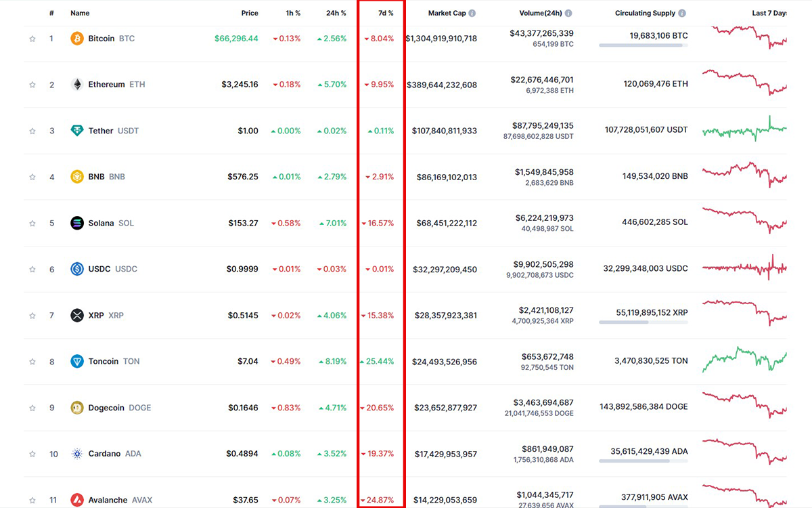Click the Bitcoin logo icon
This screenshot has width=812, height=508.
click(77, 39)
